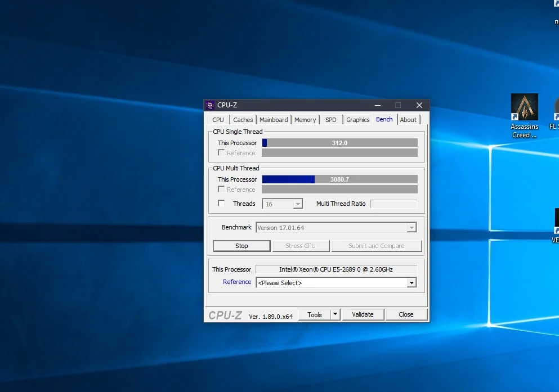Click the Close button at bottom
The height and width of the screenshot is (392, 559).
pyautogui.click(x=406, y=314)
